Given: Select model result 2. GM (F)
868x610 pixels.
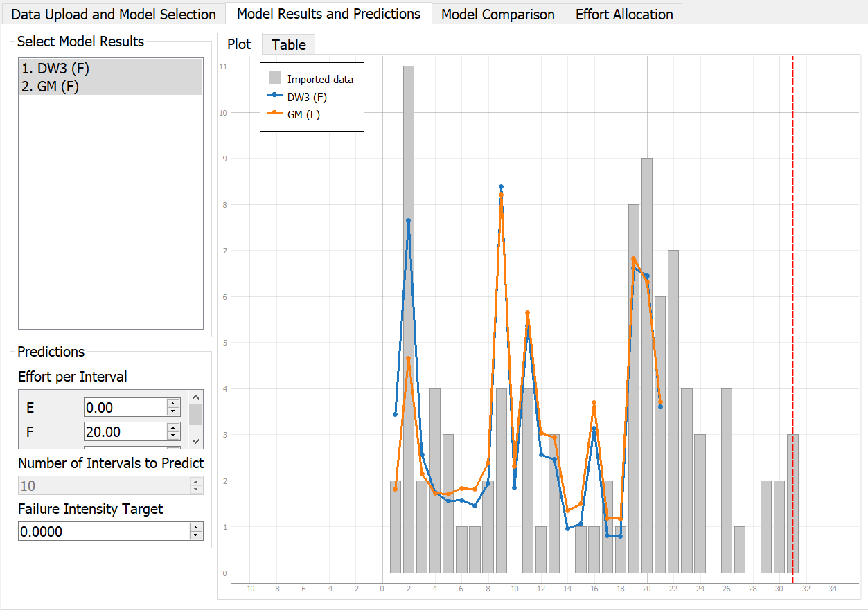Looking at the screenshot, I should click(x=110, y=86).
